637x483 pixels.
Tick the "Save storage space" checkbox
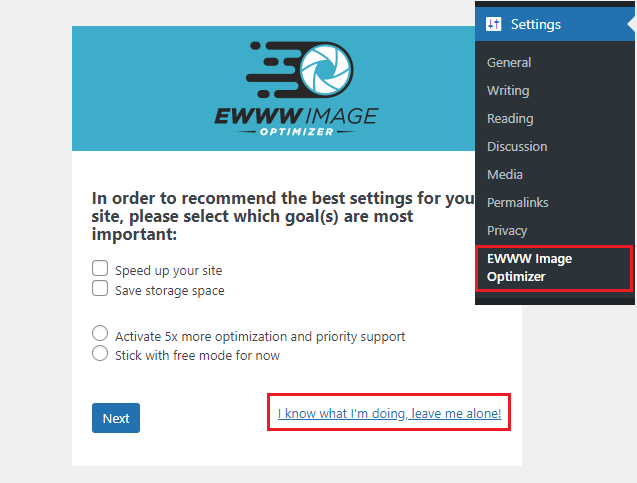click(x=100, y=289)
